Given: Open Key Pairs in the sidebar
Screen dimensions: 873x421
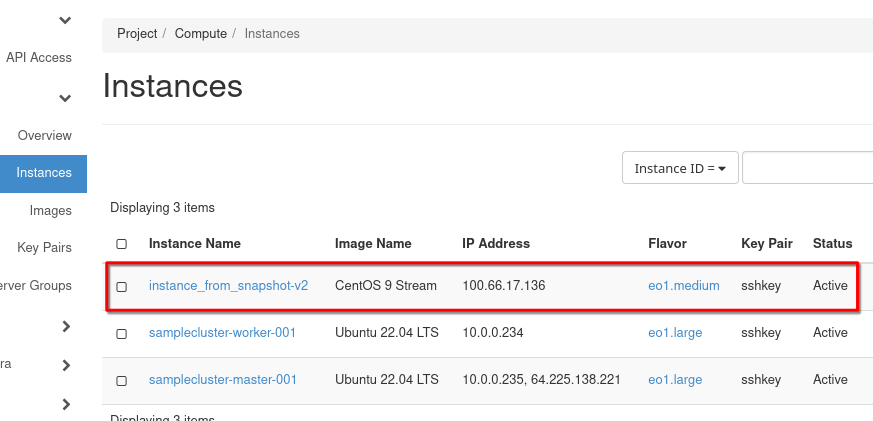Looking at the screenshot, I should (45, 248).
